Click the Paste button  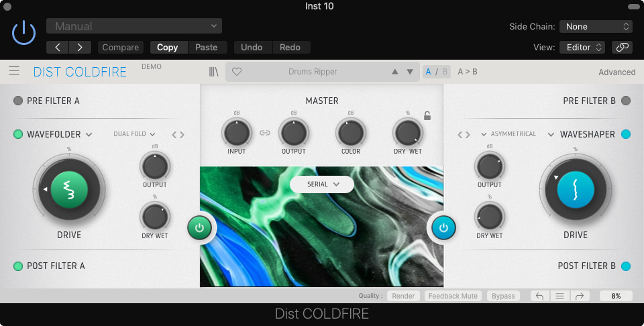tap(206, 47)
